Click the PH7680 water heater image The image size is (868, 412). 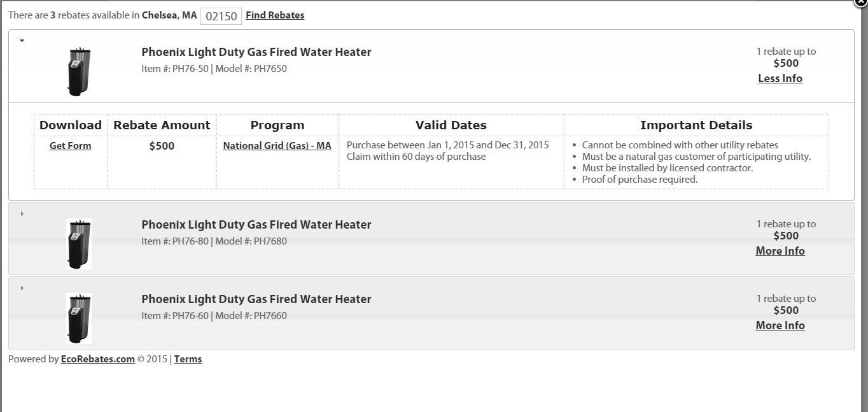point(79,244)
